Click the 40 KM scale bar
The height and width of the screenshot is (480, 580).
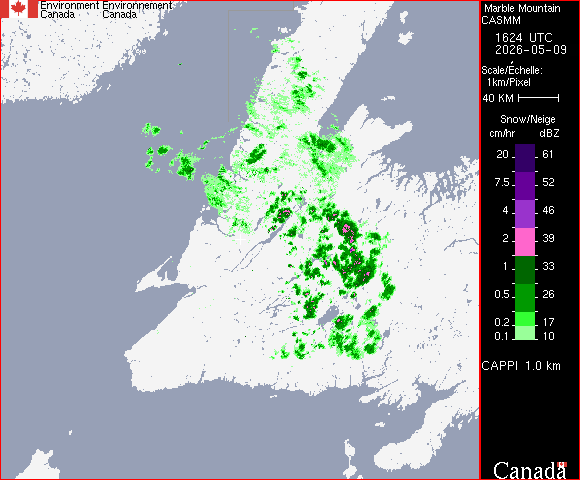pyautogui.click(x=539, y=98)
